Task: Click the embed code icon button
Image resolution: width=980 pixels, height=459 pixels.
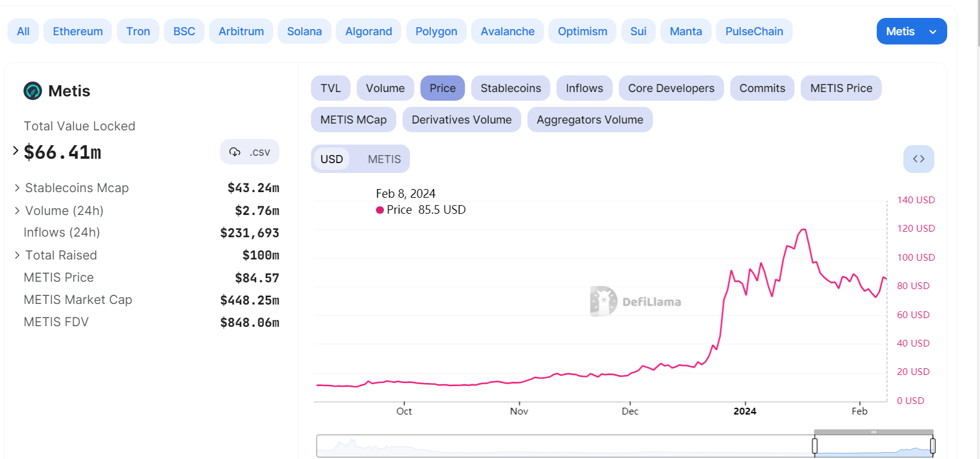Action: pyautogui.click(x=919, y=159)
